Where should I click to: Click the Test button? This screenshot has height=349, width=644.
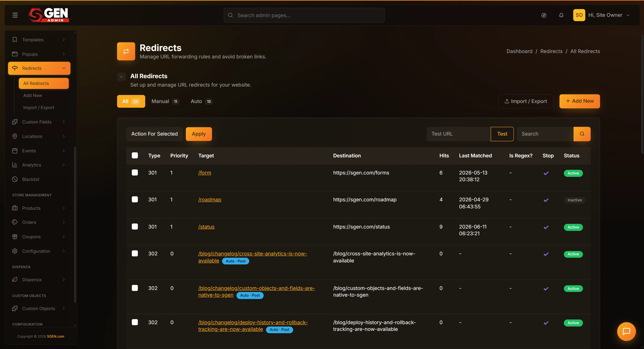(502, 134)
